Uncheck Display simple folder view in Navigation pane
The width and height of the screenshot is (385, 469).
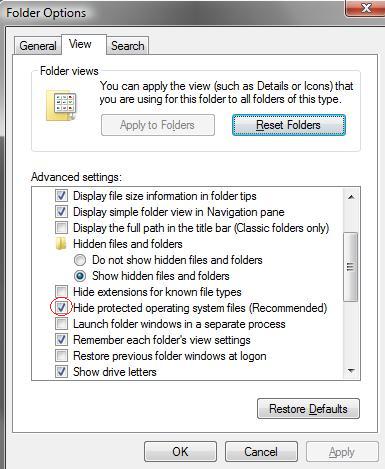[x=61, y=212]
